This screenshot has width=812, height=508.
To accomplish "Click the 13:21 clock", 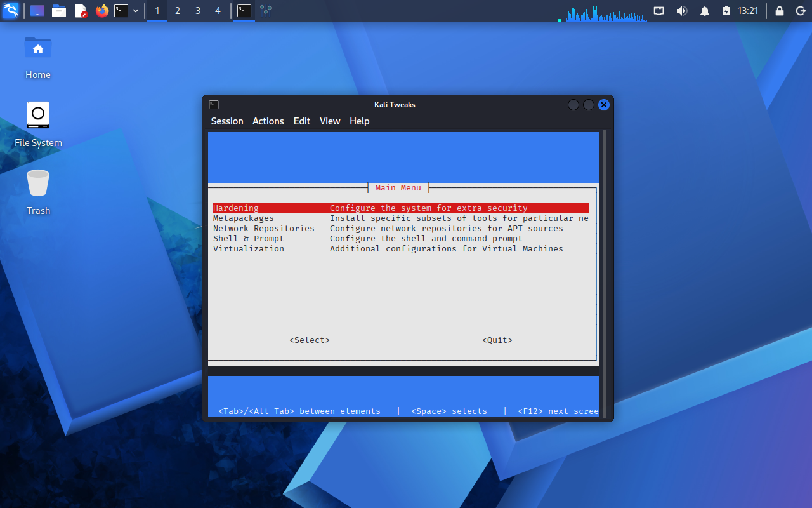I will click(748, 11).
